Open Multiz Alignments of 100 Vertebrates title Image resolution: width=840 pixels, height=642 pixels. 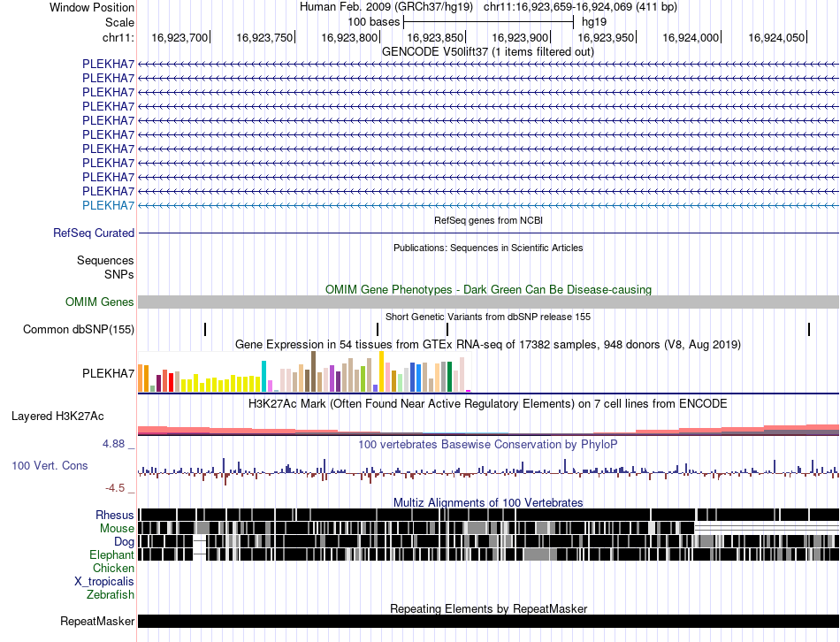pyautogui.click(x=488, y=502)
